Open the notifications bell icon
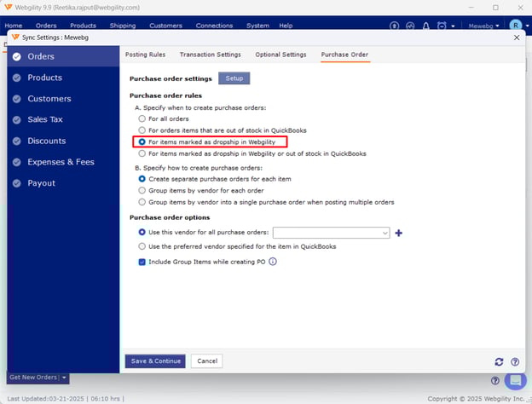This screenshot has width=532, height=404. pyautogui.click(x=426, y=26)
